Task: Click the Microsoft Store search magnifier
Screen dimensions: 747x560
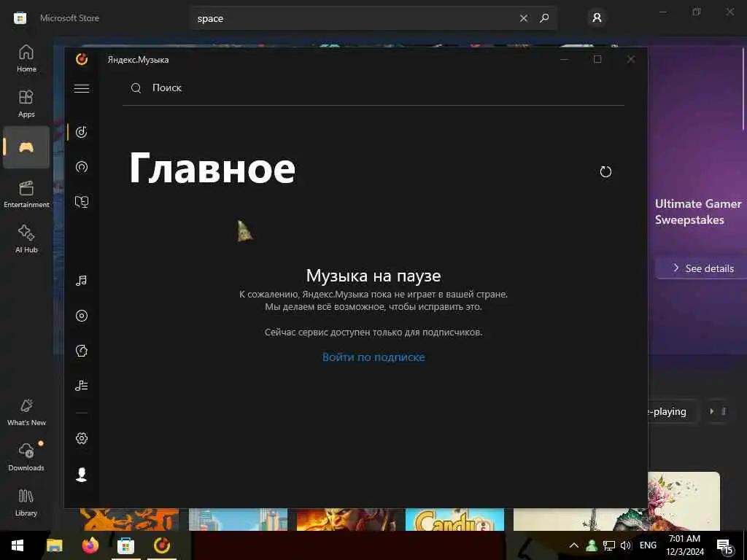Action: coord(544,18)
